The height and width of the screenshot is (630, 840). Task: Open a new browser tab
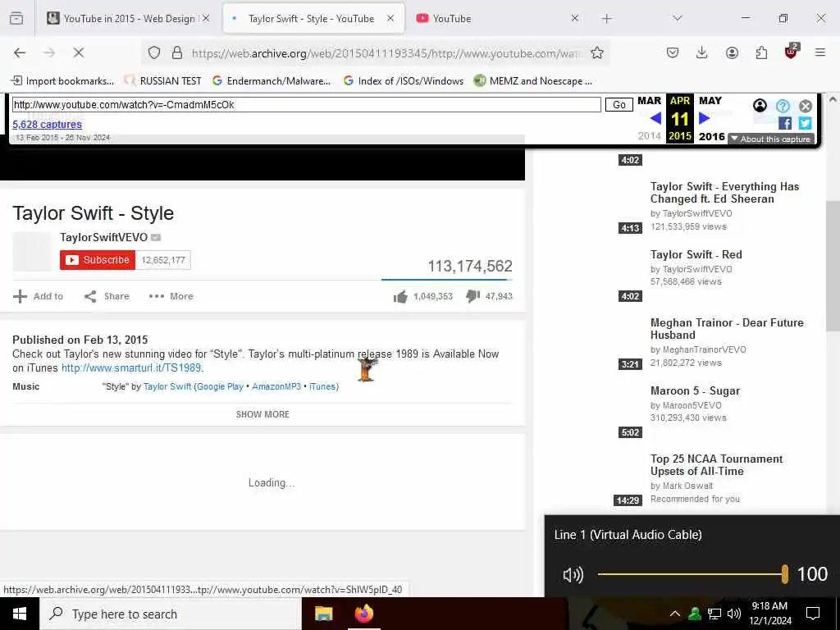(606, 19)
